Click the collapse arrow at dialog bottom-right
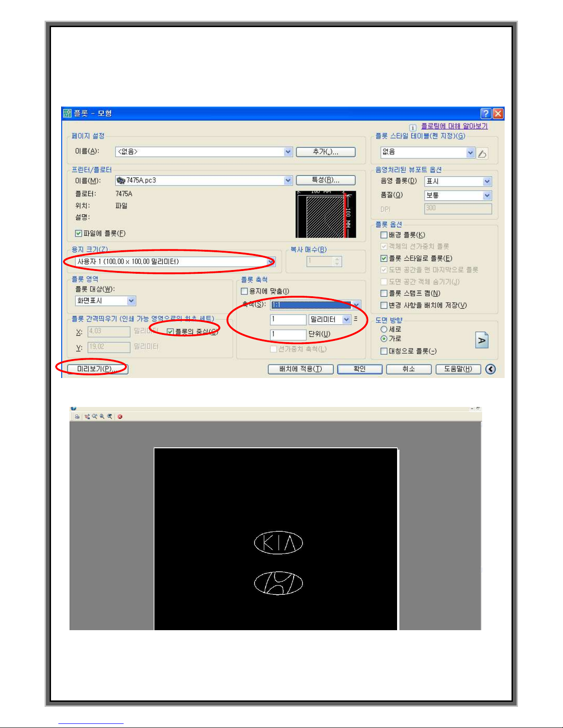Screen dimensions: 563x728 point(490,369)
